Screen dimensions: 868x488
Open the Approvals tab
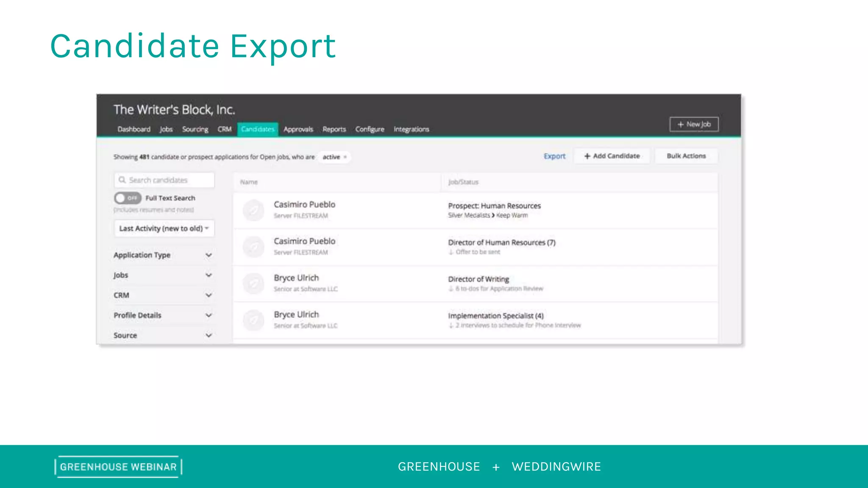point(298,129)
